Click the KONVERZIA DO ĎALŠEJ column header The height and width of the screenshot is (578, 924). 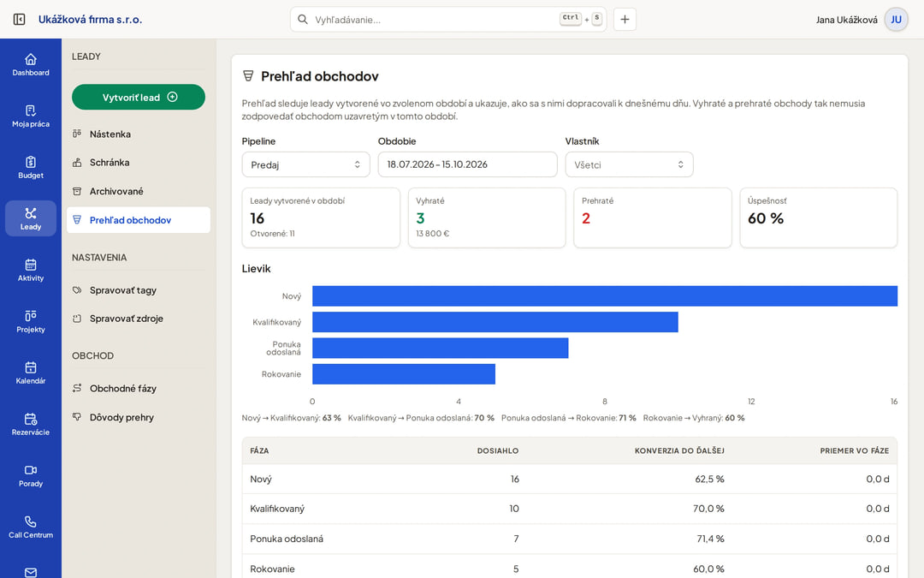(x=679, y=450)
